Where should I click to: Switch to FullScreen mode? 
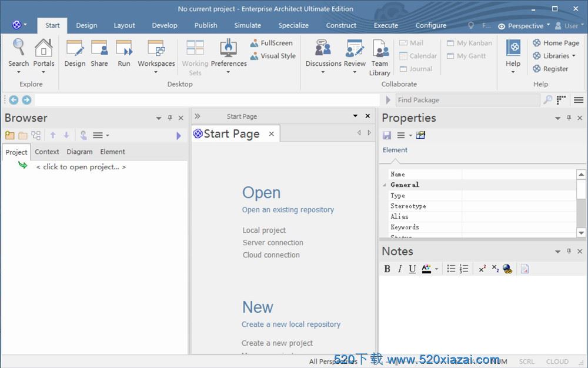coord(272,43)
